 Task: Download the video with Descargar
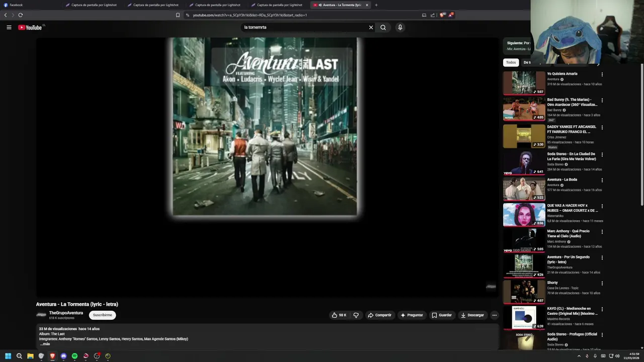(472, 315)
